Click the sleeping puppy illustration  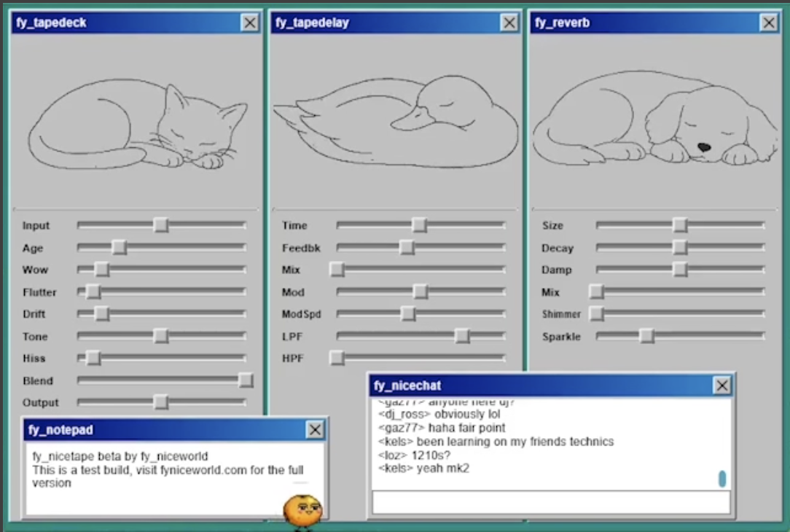point(654,120)
